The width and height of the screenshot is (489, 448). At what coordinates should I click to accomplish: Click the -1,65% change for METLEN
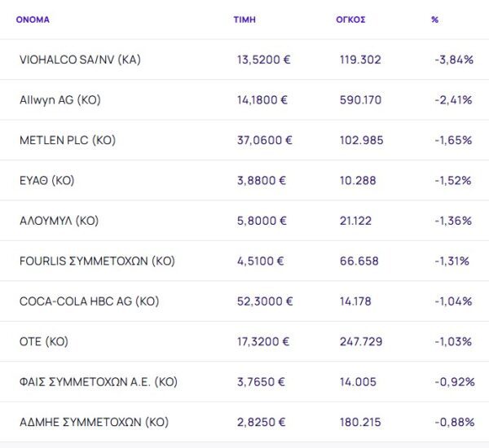[453, 140]
